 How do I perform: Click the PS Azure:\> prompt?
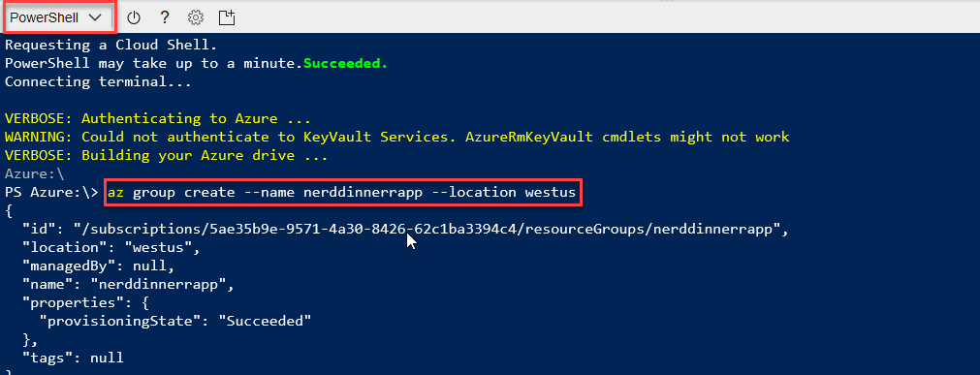tap(51, 193)
